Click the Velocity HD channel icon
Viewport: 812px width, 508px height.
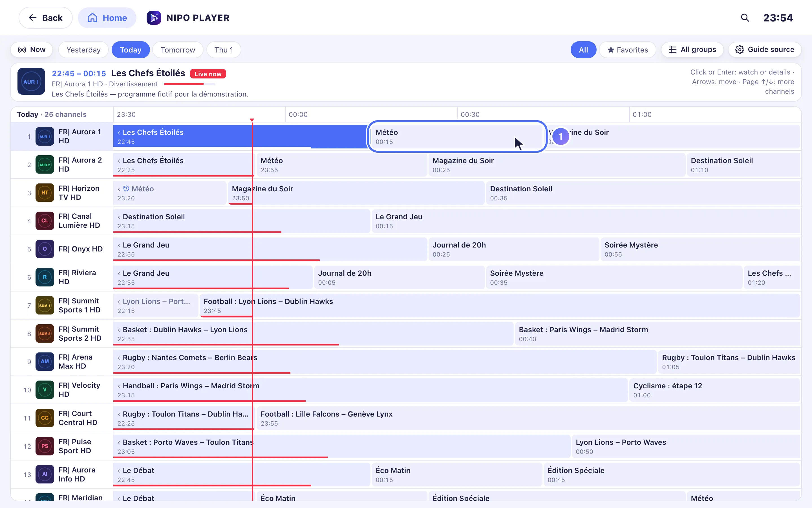[x=45, y=390]
